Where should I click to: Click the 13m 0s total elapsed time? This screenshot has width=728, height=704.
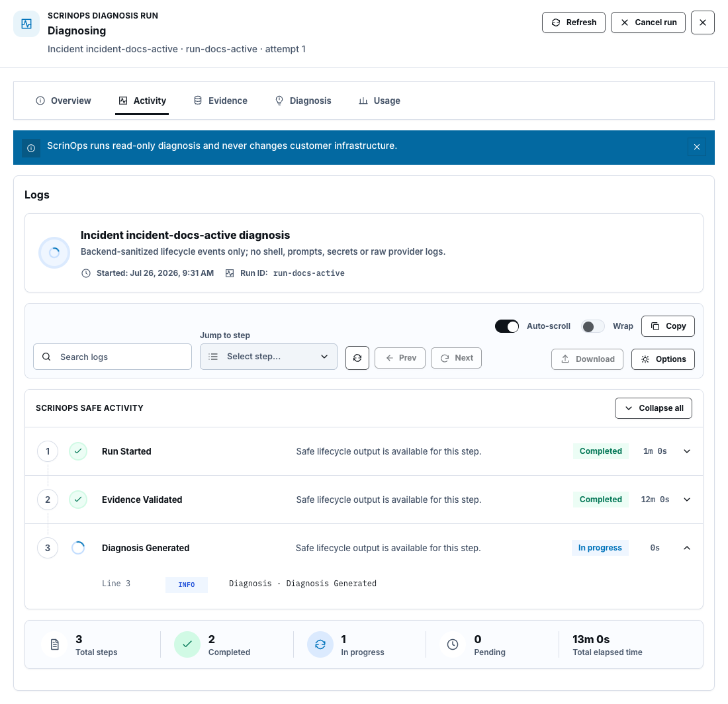pyautogui.click(x=590, y=640)
